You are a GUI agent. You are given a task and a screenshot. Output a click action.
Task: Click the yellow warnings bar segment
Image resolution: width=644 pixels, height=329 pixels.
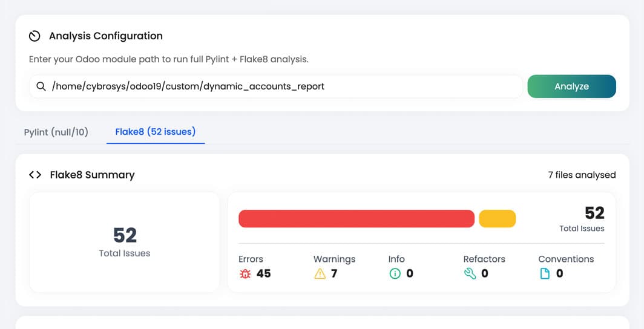tap(497, 219)
